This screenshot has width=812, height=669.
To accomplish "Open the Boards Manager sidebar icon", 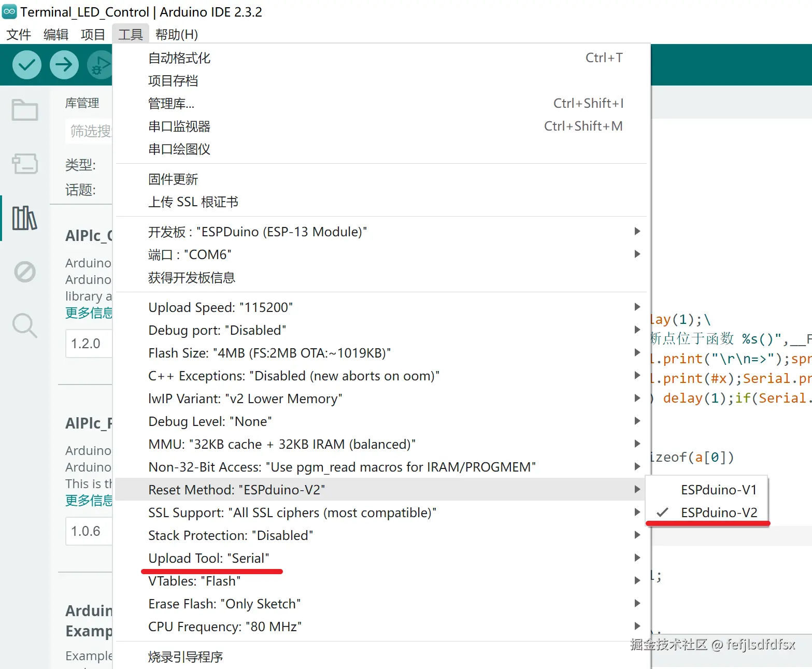I will pyautogui.click(x=25, y=164).
